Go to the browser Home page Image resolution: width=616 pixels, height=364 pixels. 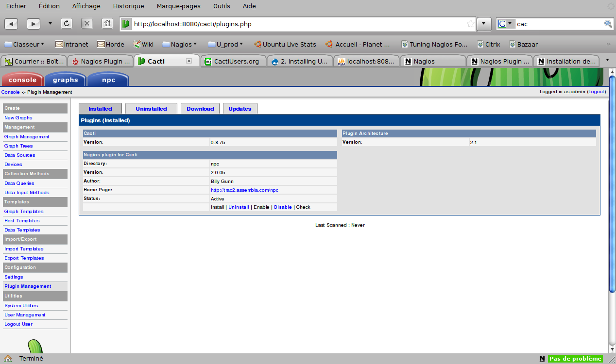coord(107,23)
